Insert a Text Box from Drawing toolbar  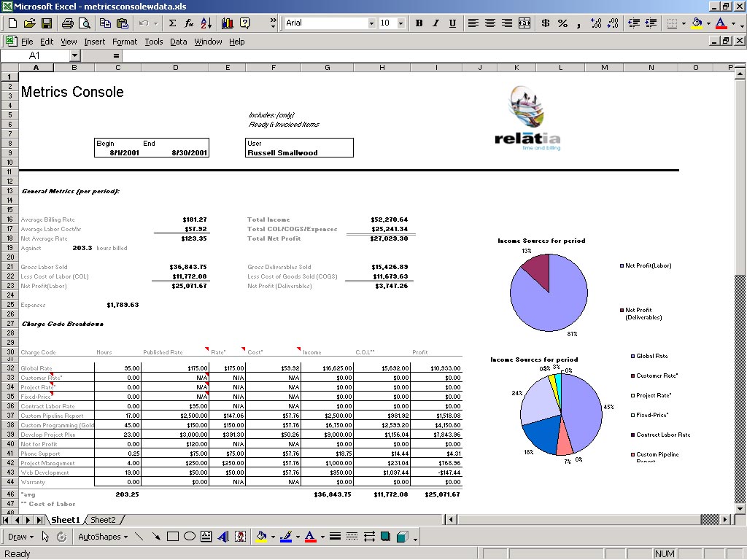coord(206,537)
